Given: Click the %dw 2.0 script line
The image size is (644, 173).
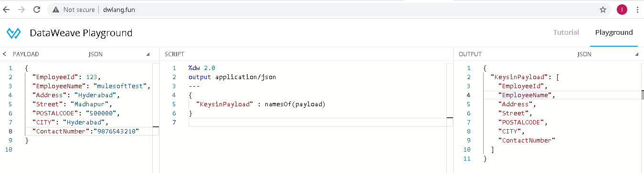Looking at the screenshot, I should click(201, 68).
